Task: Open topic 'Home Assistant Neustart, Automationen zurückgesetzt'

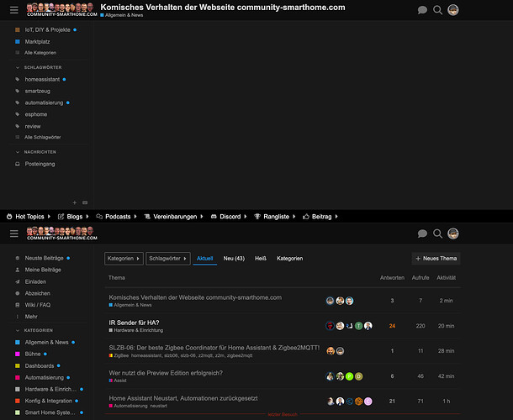Action: pos(183,398)
